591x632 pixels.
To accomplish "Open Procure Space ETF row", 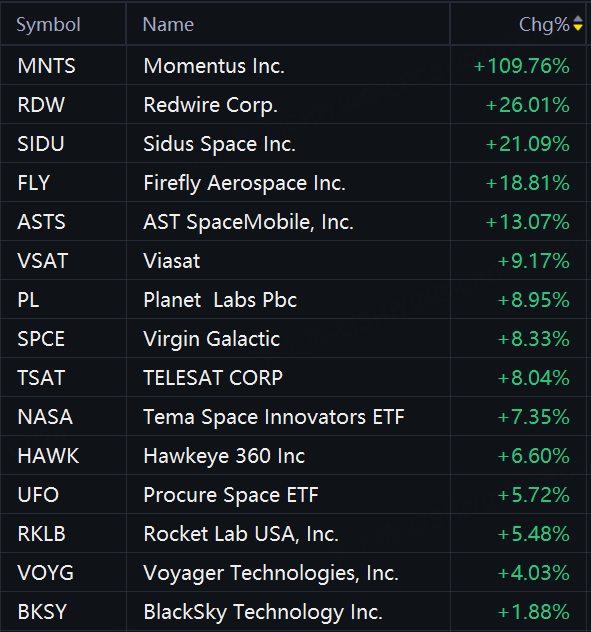I will pos(293,495).
